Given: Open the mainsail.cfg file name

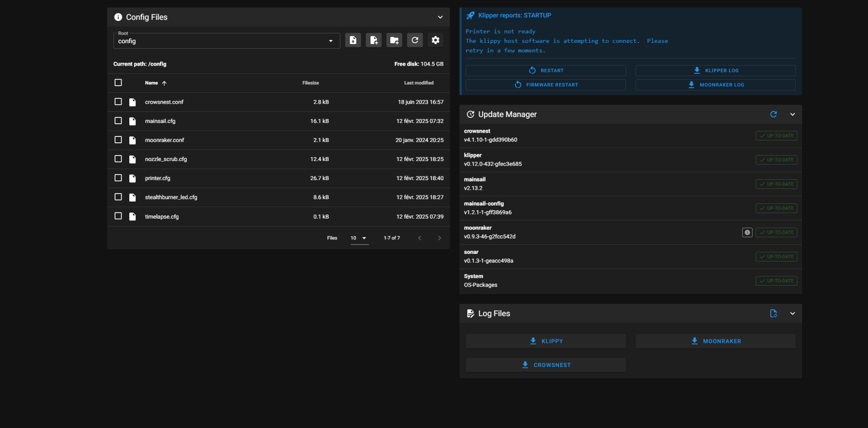Looking at the screenshot, I should point(160,121).
